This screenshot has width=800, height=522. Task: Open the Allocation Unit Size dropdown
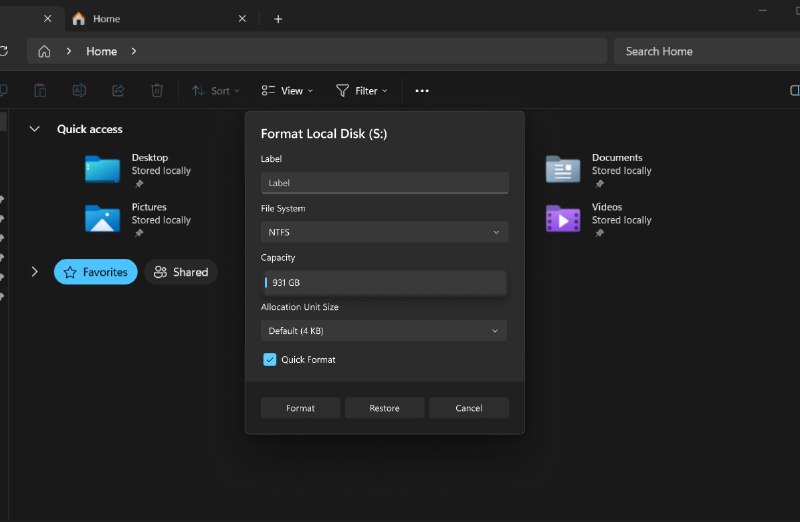point(384,331)
